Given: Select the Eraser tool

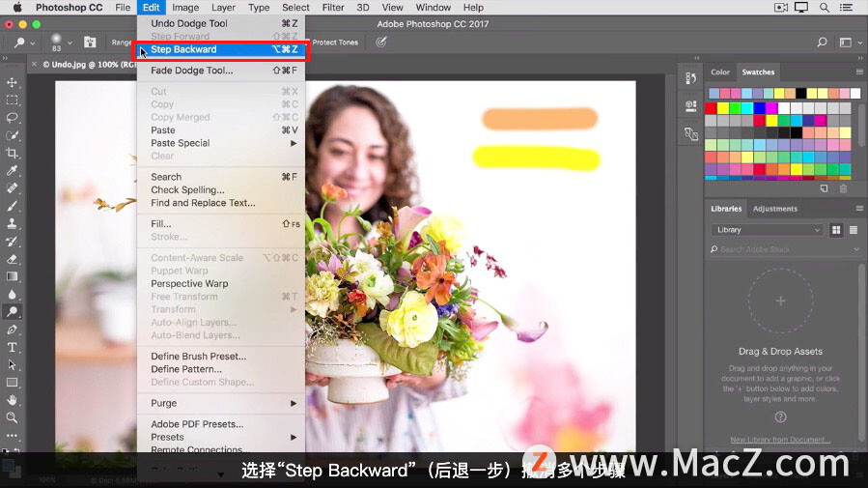Looking at the screenshot, I should pos(12,259).
